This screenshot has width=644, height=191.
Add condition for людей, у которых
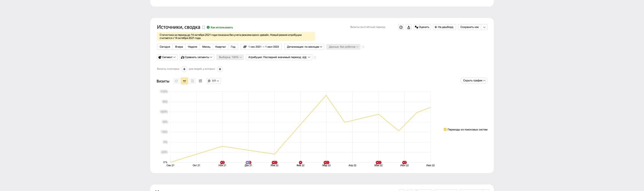click(x=220, y=69)
